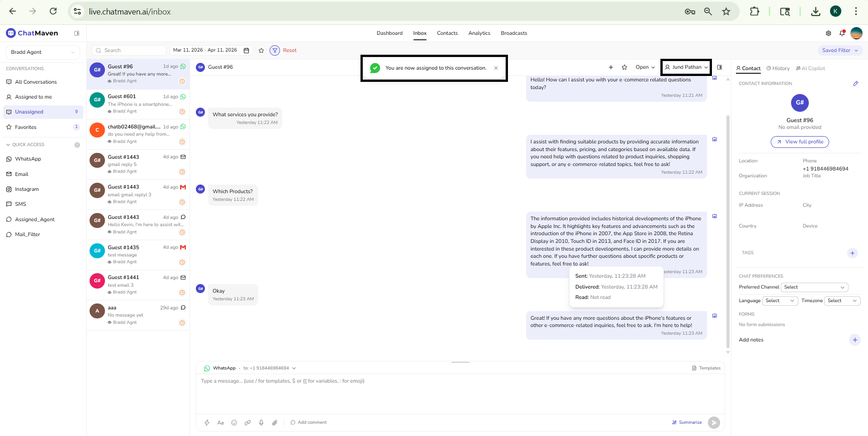This screenshot has width=868, height=436.
Task: Expand the Open conversation status dropdown
Action: [x=645, y=67]
